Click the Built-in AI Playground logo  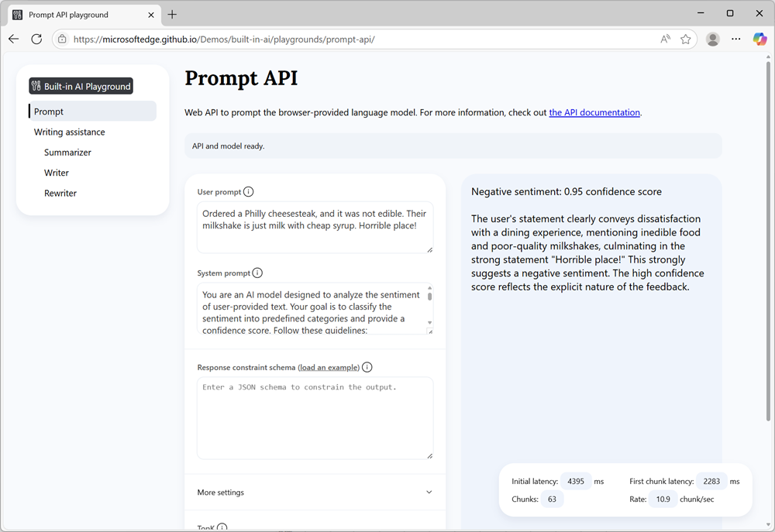pyautogui.click(x=81, y=86)
